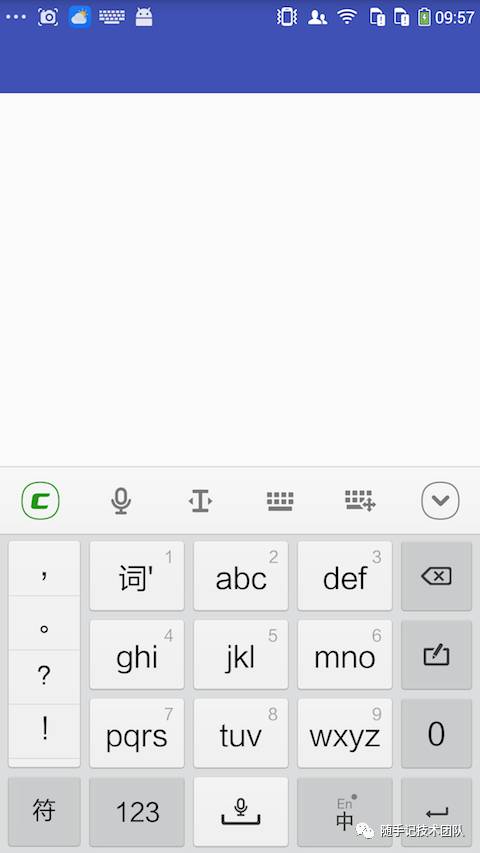
Task: Switch to the 123 number keyboard
Action: [x=137, y=812]
